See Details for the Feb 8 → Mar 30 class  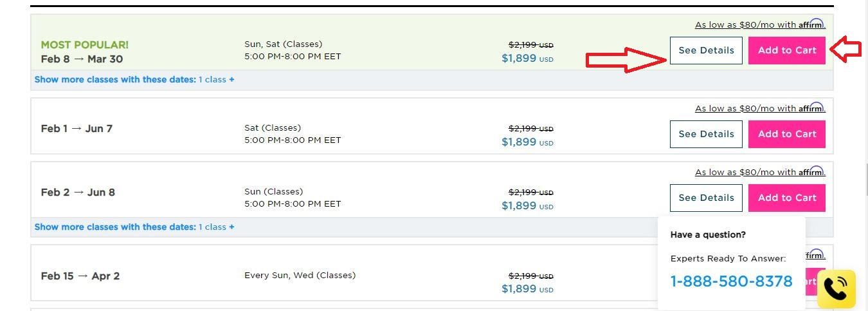[706, 50]
